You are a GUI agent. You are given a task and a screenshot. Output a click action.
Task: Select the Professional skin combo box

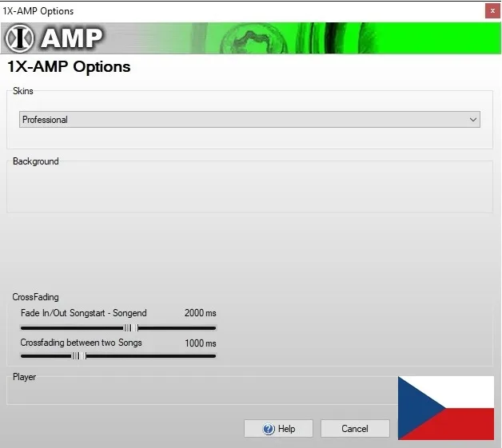click(240, 120)
